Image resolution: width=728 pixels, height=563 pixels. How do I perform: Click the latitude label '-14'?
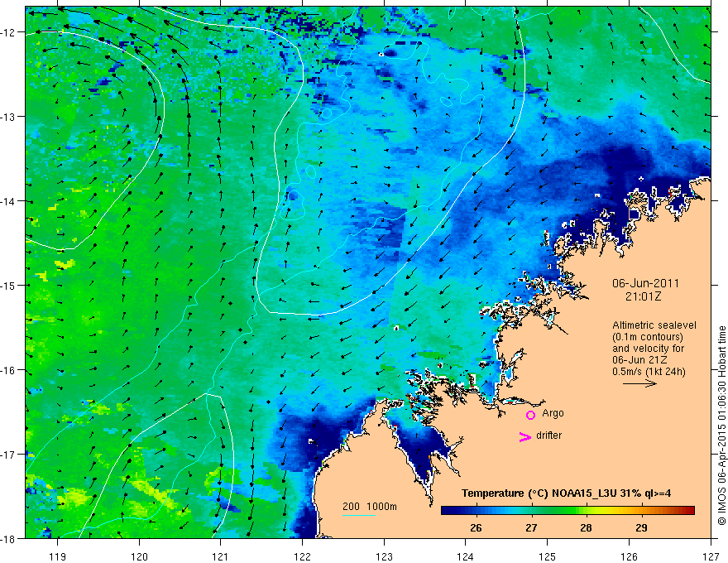pyautogui.click(x=8, y=200)
